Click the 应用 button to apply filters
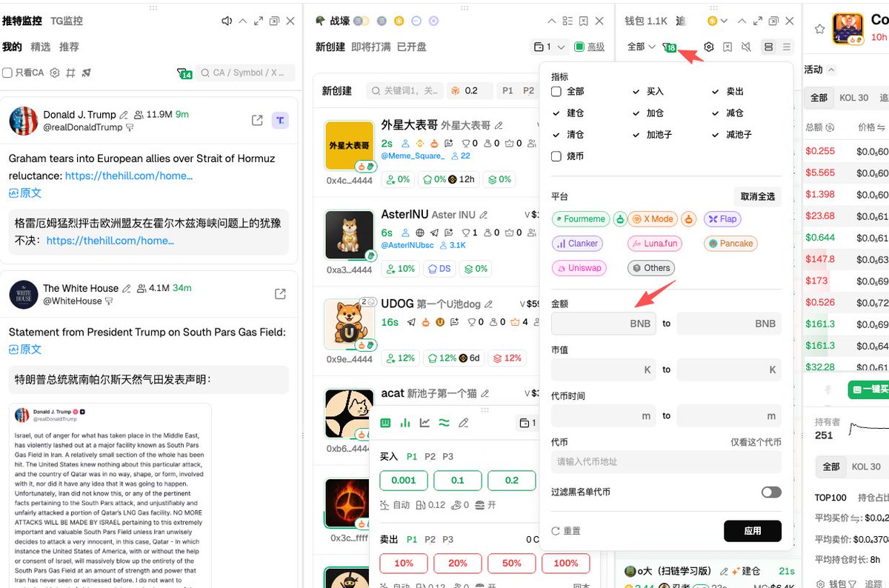This screenshot has height=588, width=889. tap(752, 531)
